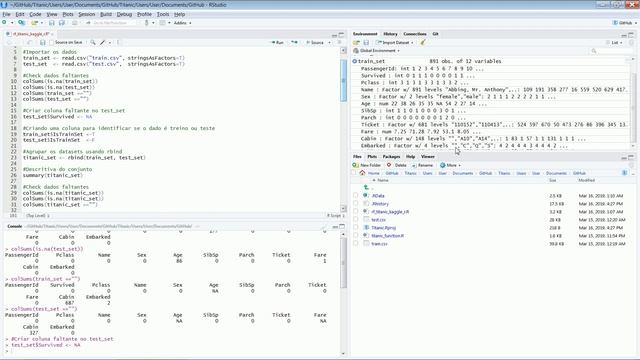This screenshot has width=640, height=360.
Task: Open the New File dropdown arrow
Action: click(x=12, y=23)
